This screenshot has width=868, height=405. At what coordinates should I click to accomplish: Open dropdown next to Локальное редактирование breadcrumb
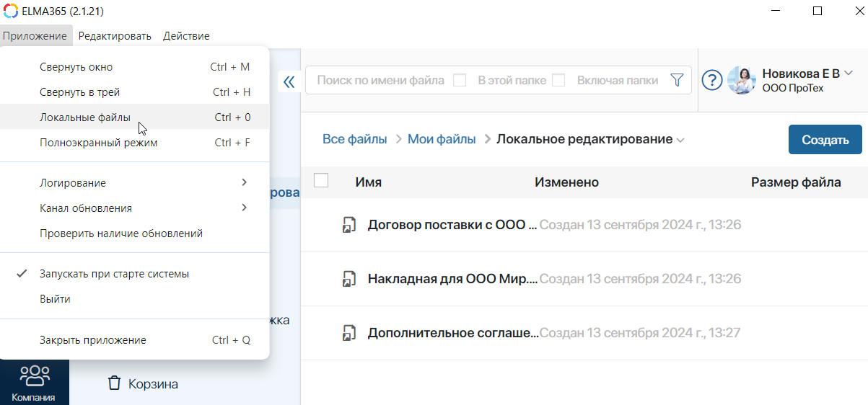(680, 141)
